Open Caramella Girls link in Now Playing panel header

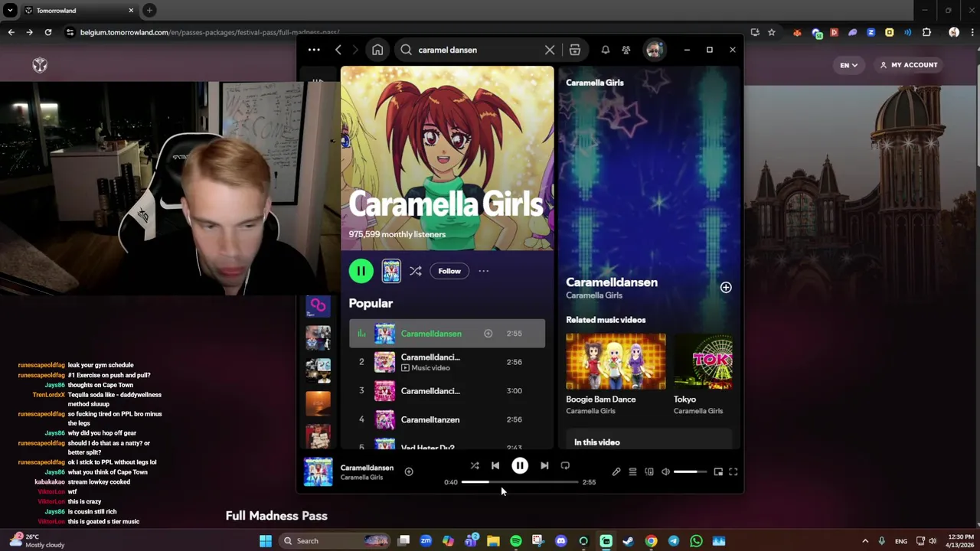595,83
